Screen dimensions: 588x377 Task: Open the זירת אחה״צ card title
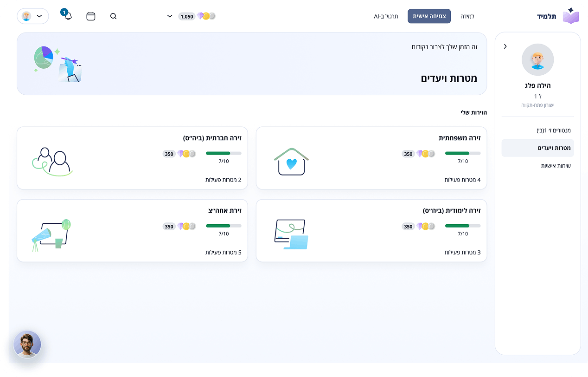(225, 211)
